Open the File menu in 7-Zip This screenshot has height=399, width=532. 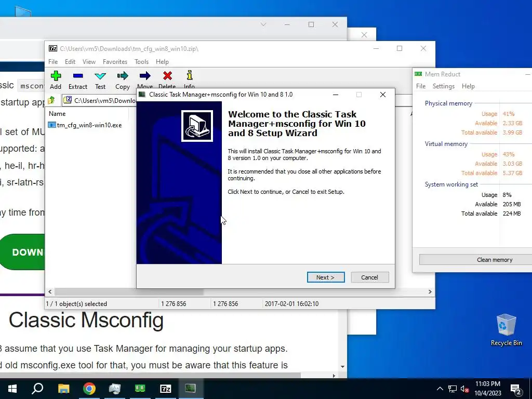pyautogui.click(x=53, y=62)
